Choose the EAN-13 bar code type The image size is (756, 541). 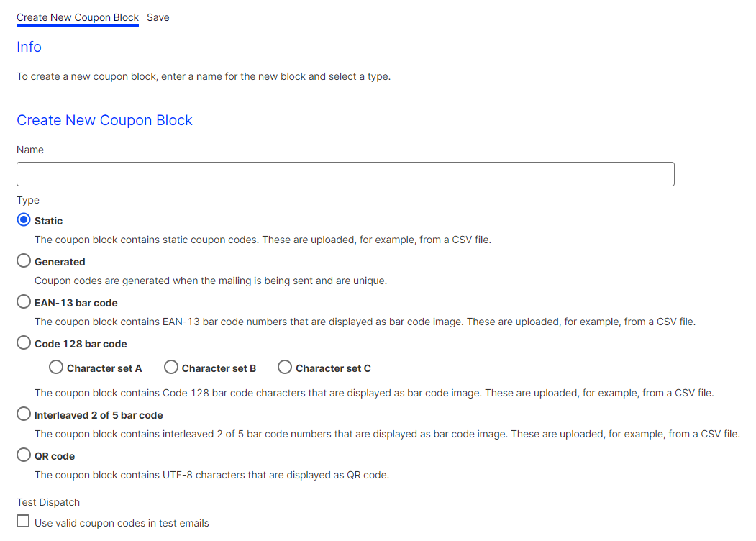[22, 301]
